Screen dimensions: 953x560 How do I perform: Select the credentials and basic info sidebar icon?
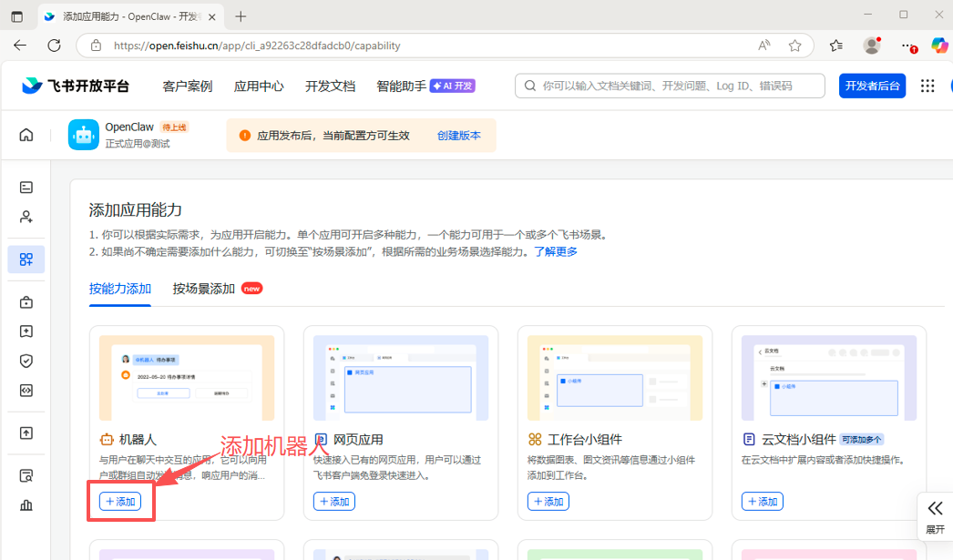point(26,186)
